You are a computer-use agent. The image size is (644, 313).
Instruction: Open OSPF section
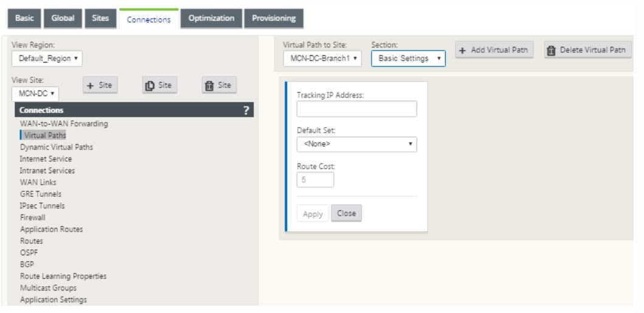(x=29, y=253)
